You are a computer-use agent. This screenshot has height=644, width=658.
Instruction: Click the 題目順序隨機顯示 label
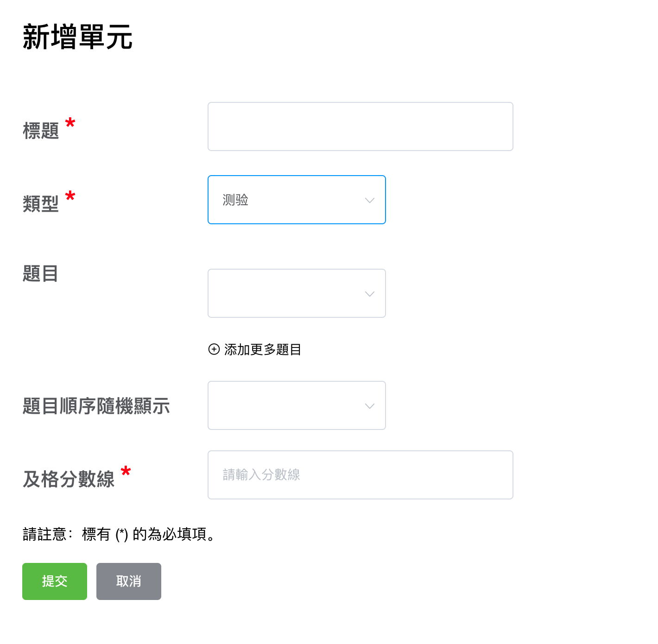click(x=96, y=406)
